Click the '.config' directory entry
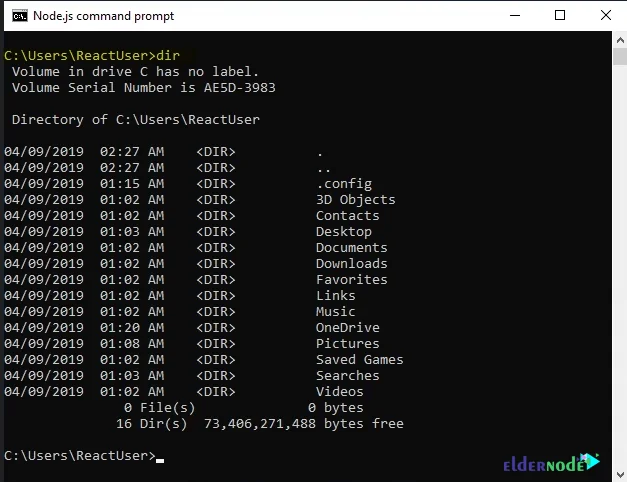This screenshot has height=482, width=627. tap(343, 184)
